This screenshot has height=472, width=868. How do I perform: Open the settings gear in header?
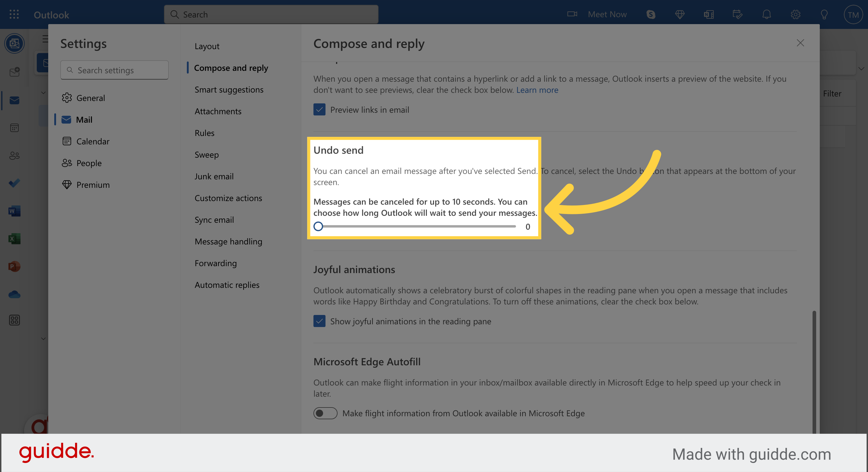(796, 14)
